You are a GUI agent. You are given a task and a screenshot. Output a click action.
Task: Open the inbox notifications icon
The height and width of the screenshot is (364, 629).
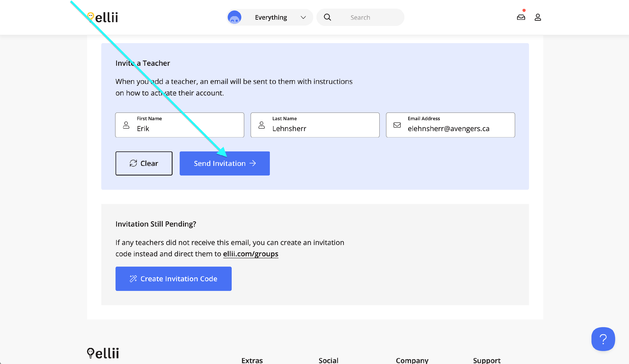[x=521, y=17]
